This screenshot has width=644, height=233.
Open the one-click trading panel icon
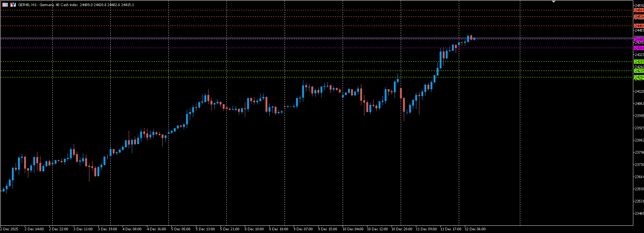(x=13, y=5)
